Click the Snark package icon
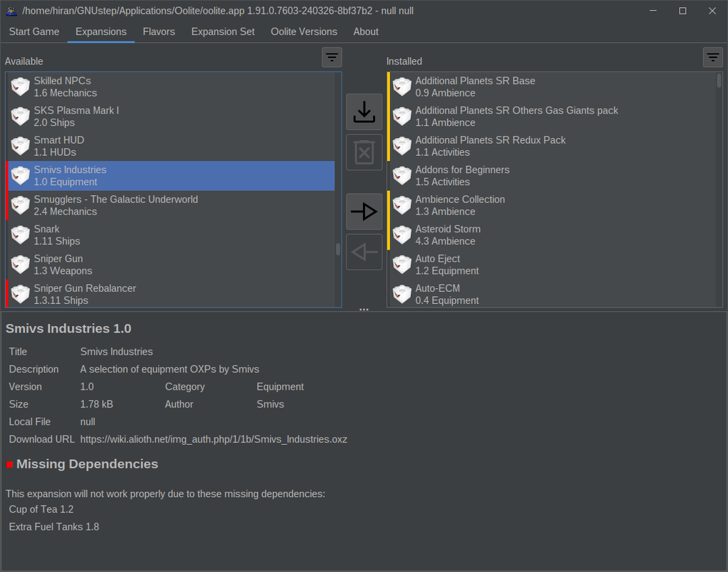The height and width of the screenshot is (572, 728). coord(21,235)
